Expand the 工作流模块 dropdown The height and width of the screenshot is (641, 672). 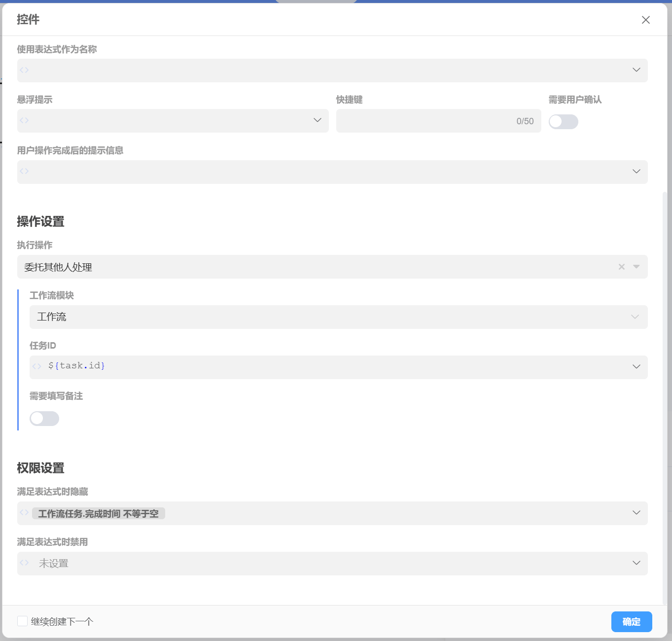point(635,317)
